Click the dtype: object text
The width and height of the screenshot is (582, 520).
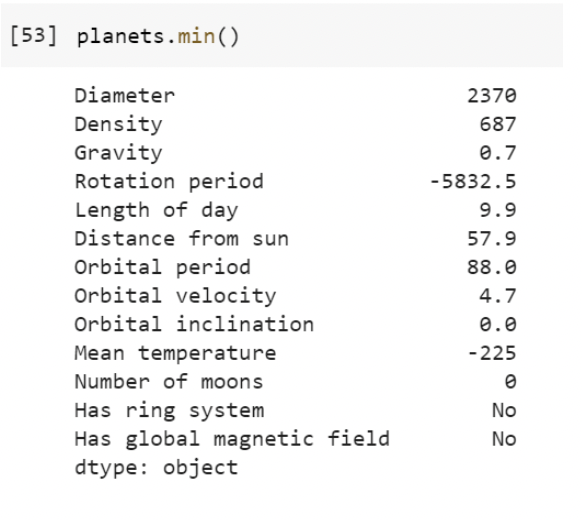click(x=156, y=468)
